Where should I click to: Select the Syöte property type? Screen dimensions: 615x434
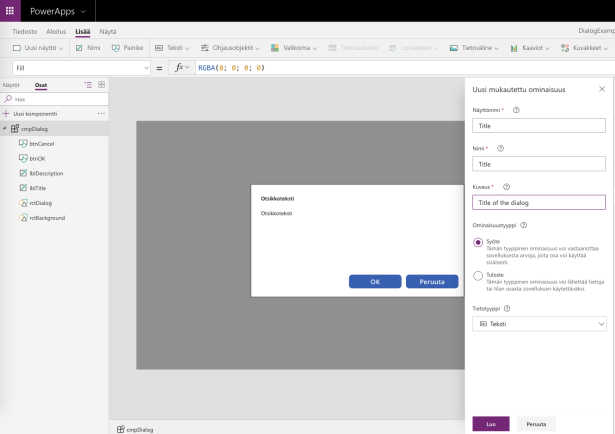pos(478,242)
